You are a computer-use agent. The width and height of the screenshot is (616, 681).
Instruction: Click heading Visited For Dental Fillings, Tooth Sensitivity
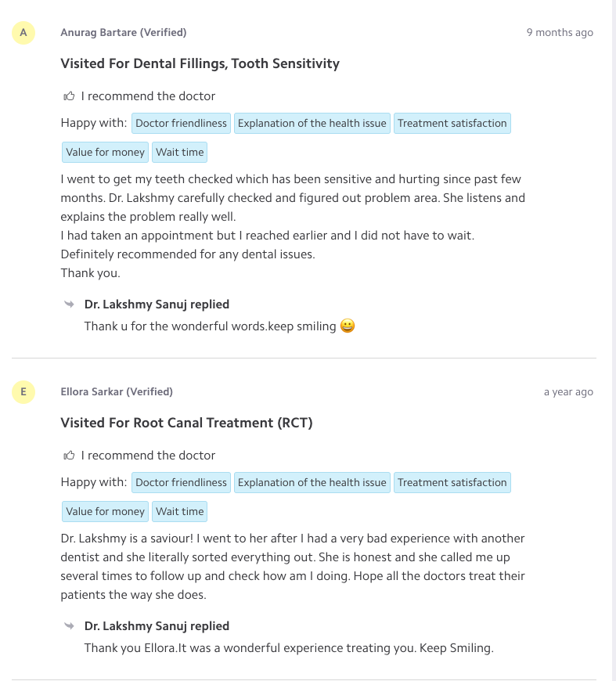coord(200,63)
